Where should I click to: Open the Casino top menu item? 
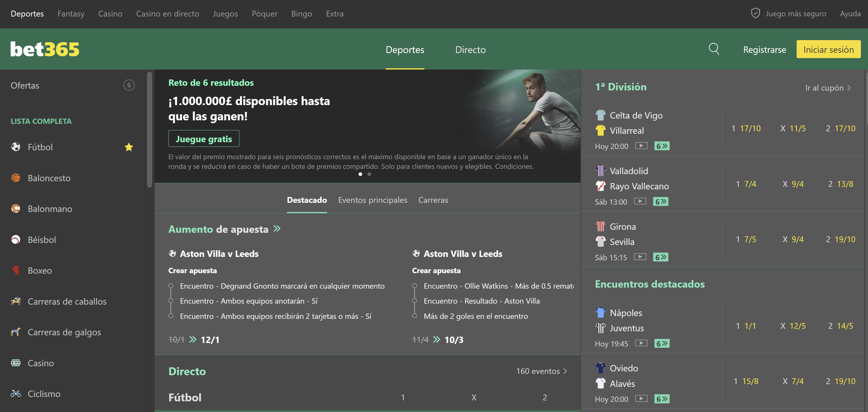(110, 13)
